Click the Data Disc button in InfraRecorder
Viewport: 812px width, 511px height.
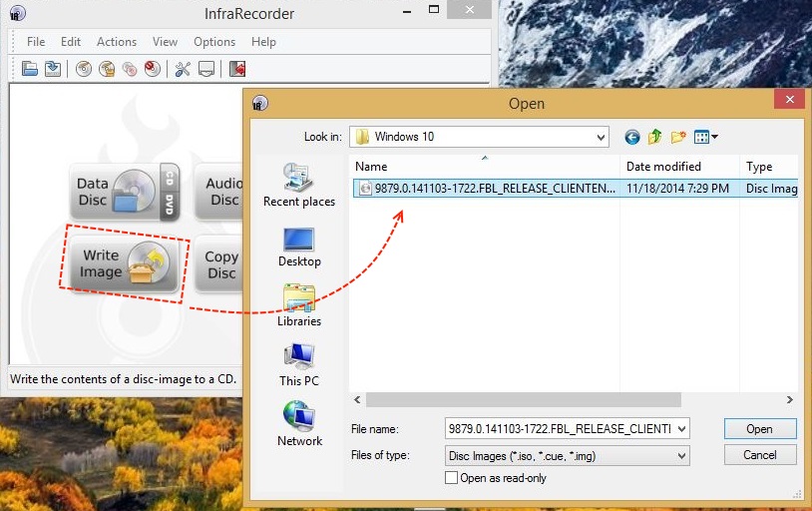125,192
